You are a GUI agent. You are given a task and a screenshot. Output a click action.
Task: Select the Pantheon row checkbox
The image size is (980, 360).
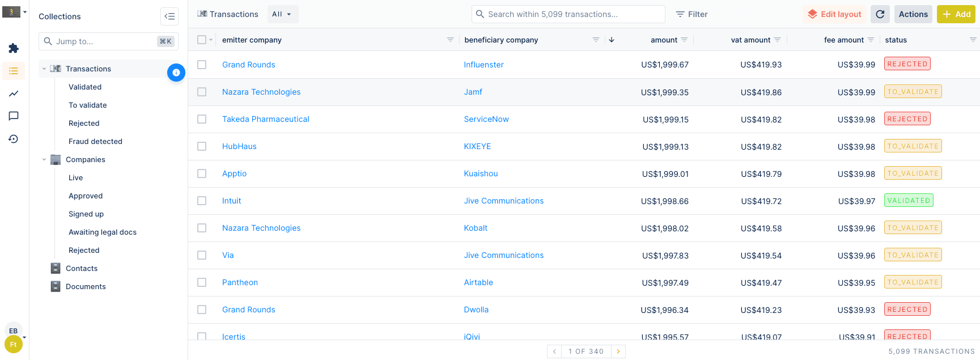(202, 282)
